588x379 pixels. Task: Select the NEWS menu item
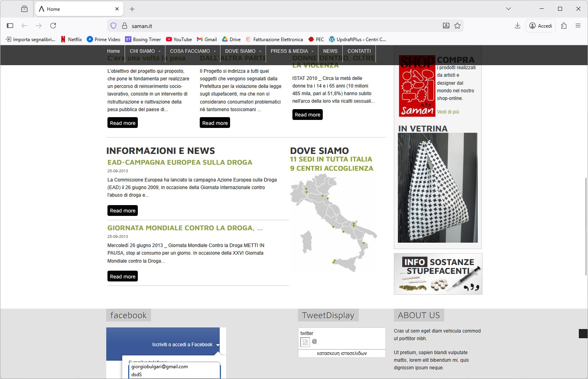pos(330,51)
